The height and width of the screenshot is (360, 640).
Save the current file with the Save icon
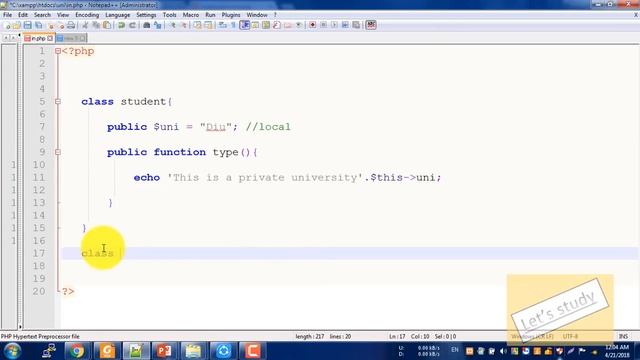(x=27, y=25)
